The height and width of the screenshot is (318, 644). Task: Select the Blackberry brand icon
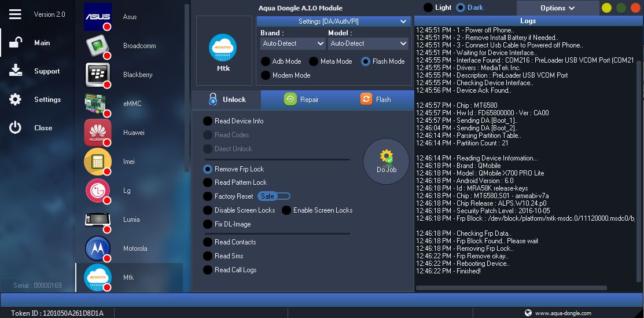tap(98, 75)
